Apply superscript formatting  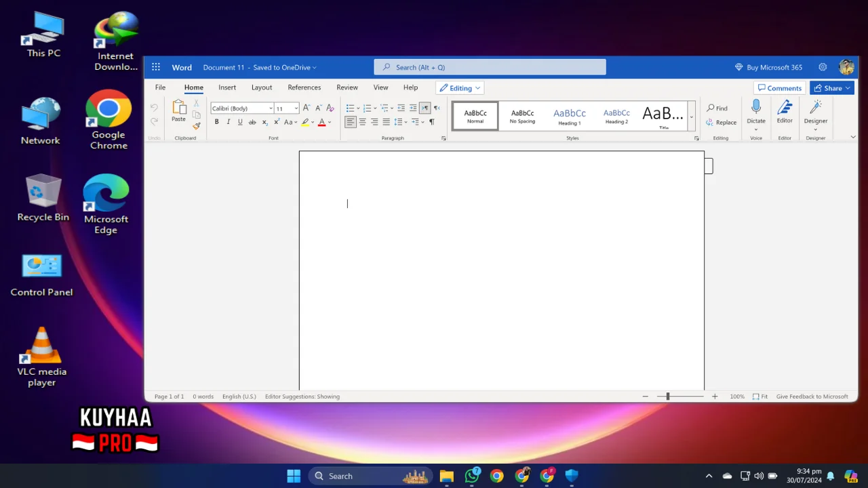(x=277, y=122)
